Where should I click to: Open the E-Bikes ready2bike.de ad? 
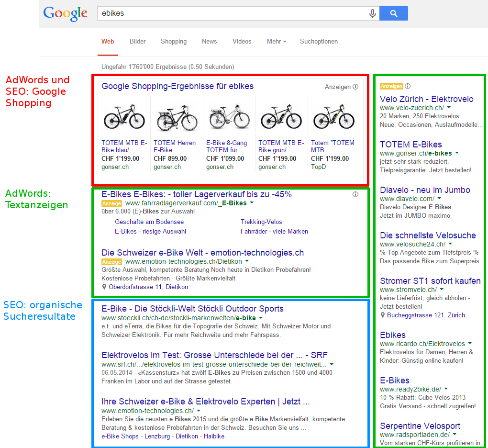(x=395, y=381)
